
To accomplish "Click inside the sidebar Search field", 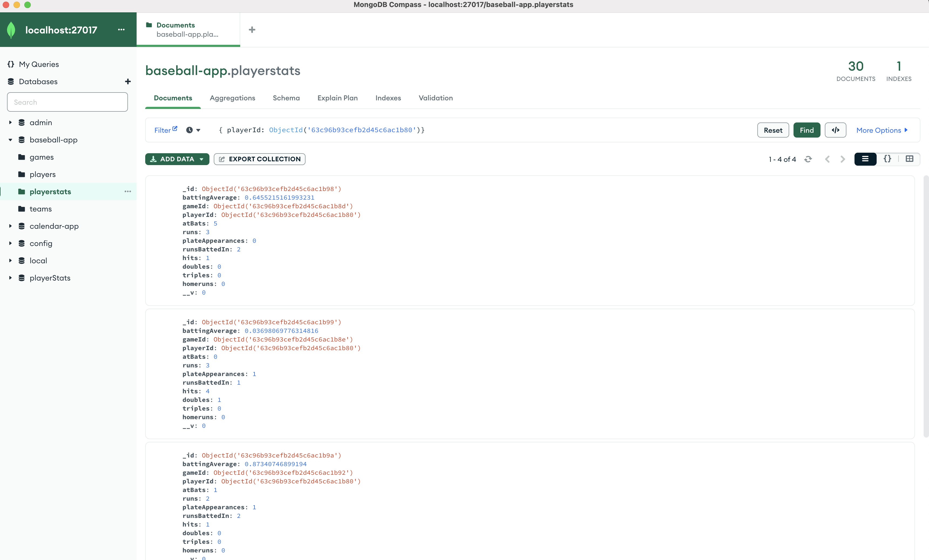I will [67, 102].
